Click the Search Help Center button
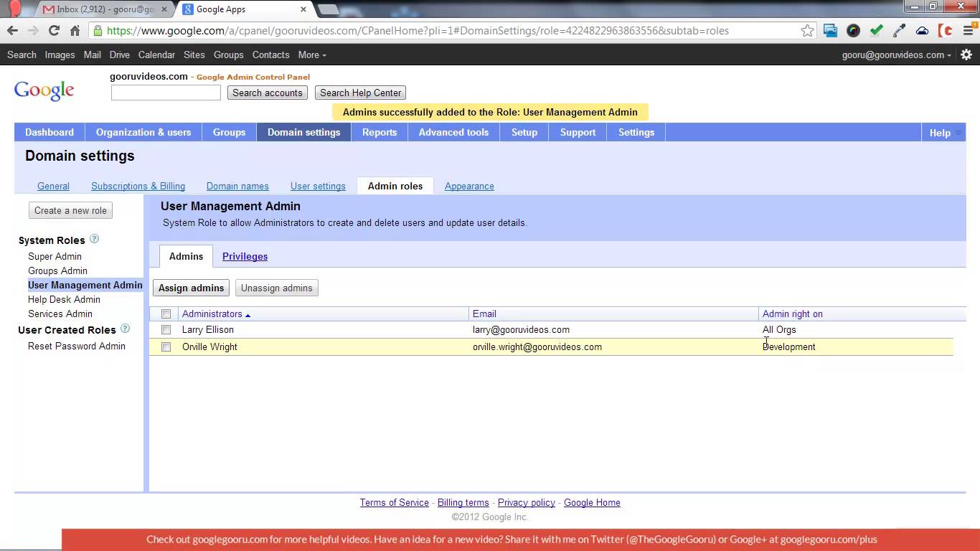 click(x=360, y=93)
